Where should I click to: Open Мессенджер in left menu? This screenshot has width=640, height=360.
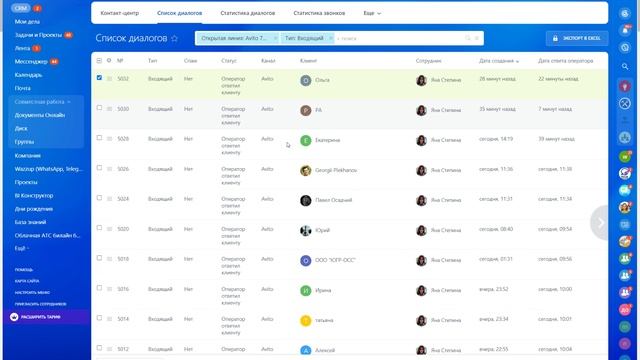click(31, 62)
